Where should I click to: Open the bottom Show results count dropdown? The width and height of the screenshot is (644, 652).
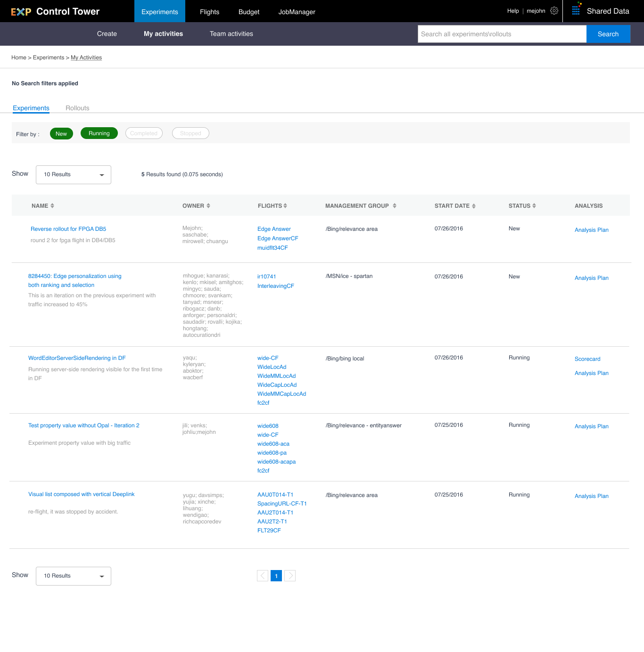click(x=73, y=576)
